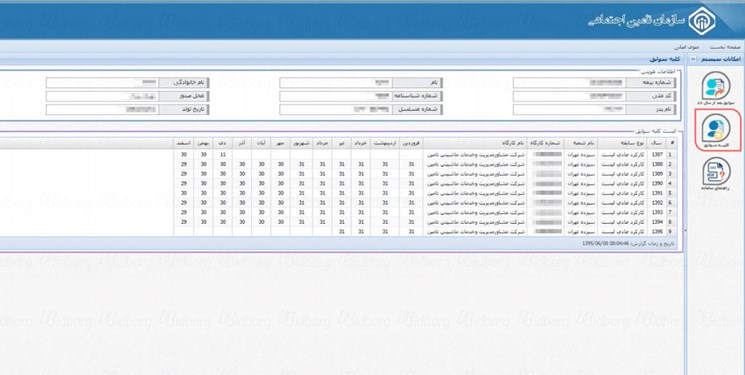745x375 pixels.
Task: Click the اسفند value 29 in row 1394
Action: tap(183, 222)
